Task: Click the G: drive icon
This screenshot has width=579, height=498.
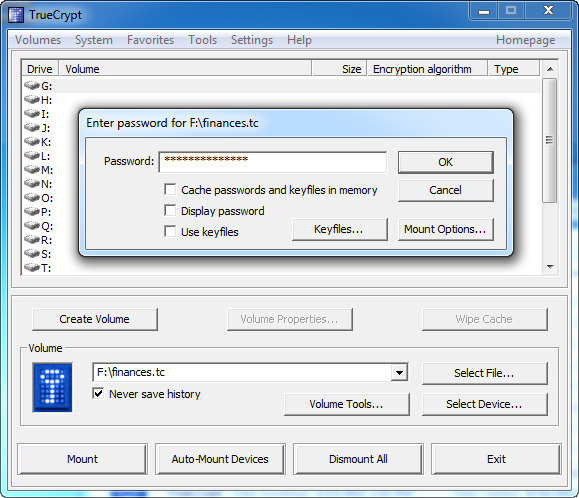Action: pyautogui.click(x=32, y=86)
